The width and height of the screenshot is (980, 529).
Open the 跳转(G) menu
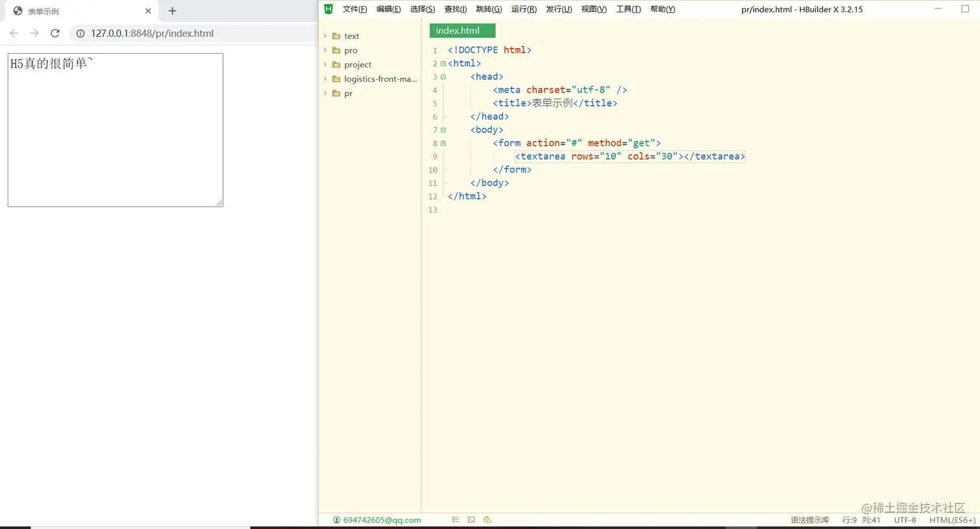[489, 9]
